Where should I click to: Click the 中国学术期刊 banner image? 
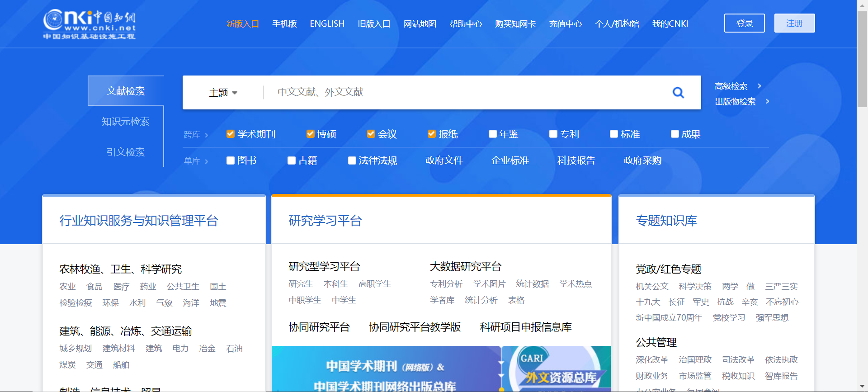(441, 369)
